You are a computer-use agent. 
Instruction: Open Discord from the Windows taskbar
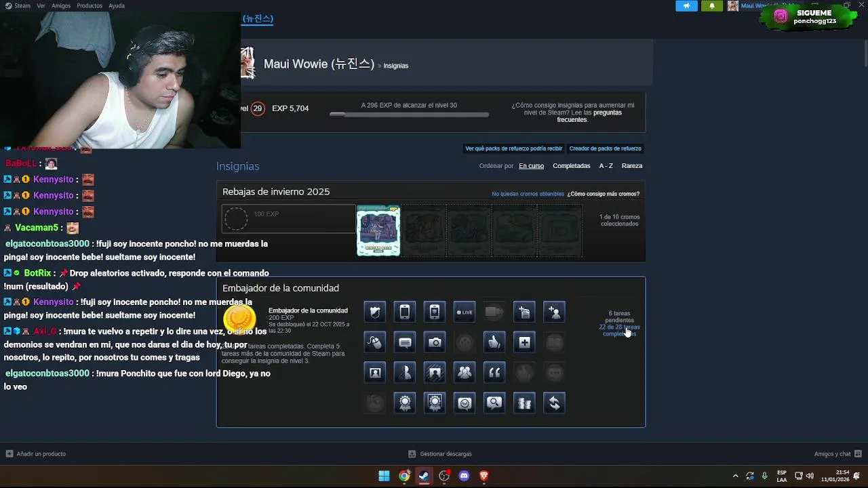click(x=464, y=476)
